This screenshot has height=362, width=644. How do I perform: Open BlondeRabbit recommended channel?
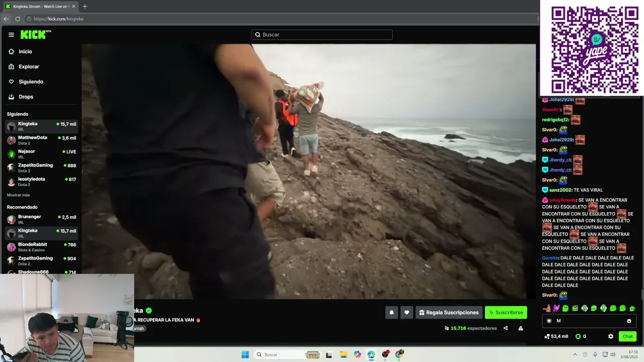41,247
